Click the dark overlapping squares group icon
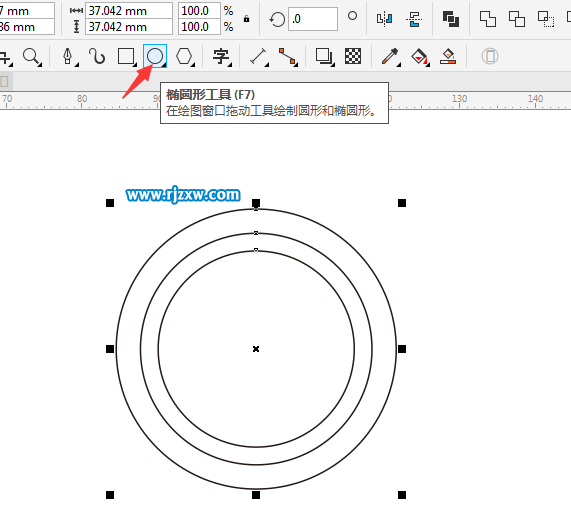 (x=451, y=19)
